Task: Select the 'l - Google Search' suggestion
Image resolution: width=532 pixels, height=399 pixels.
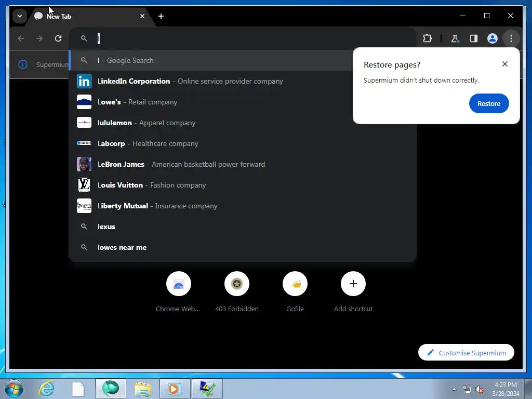Action: [211, 60]
